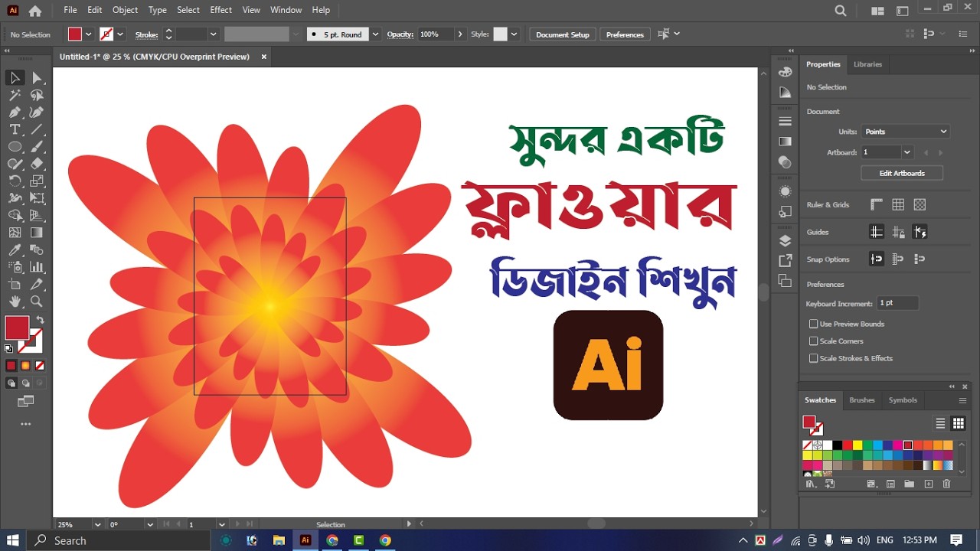
Task: Expand the Artboard number dropdown
Action: 907,152
